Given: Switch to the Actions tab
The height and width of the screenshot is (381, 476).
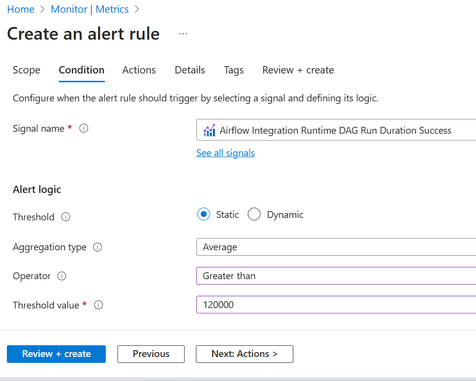Looking at the screenshot, I should coord(139,70).
